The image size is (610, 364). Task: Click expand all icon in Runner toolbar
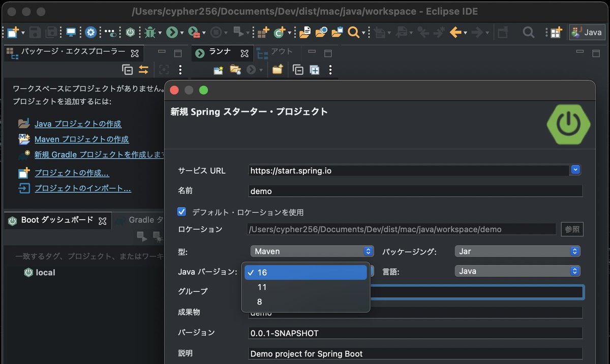coord(315,70)
